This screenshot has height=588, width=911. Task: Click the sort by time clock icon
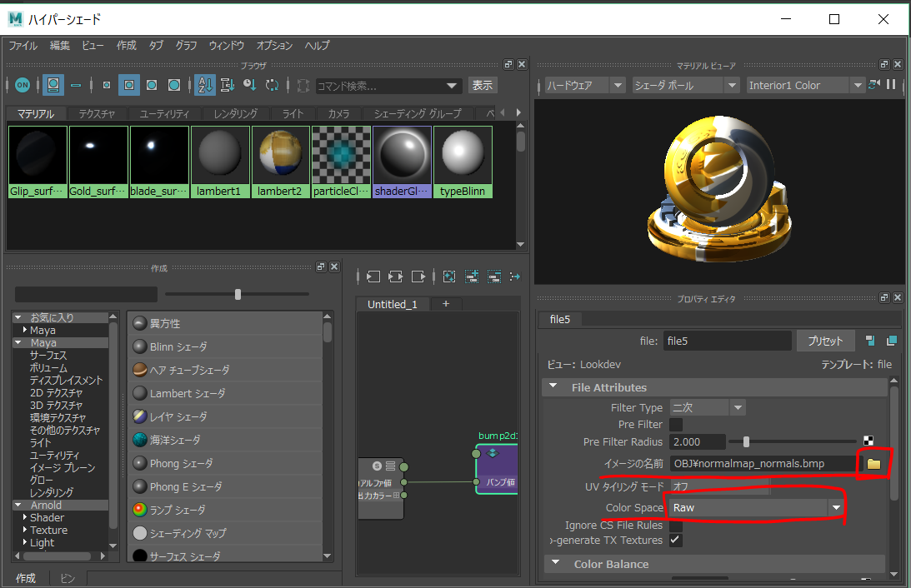pyautogui.click(x=250, y=85)
